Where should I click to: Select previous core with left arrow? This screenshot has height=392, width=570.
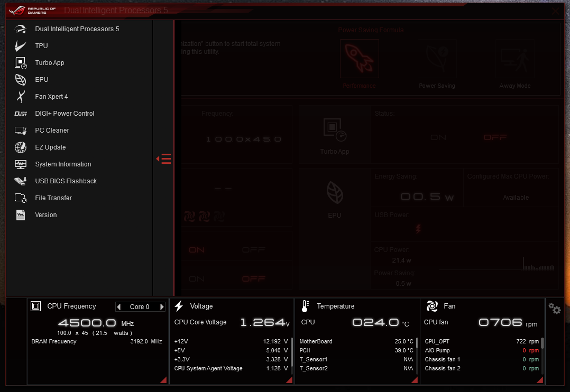pyautogui.click(x=119, y=307)
